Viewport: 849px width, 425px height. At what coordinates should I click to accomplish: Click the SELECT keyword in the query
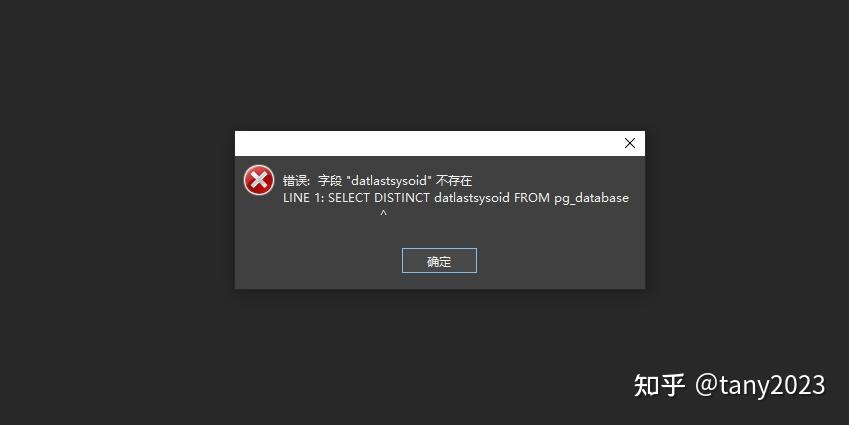[349, 198]
